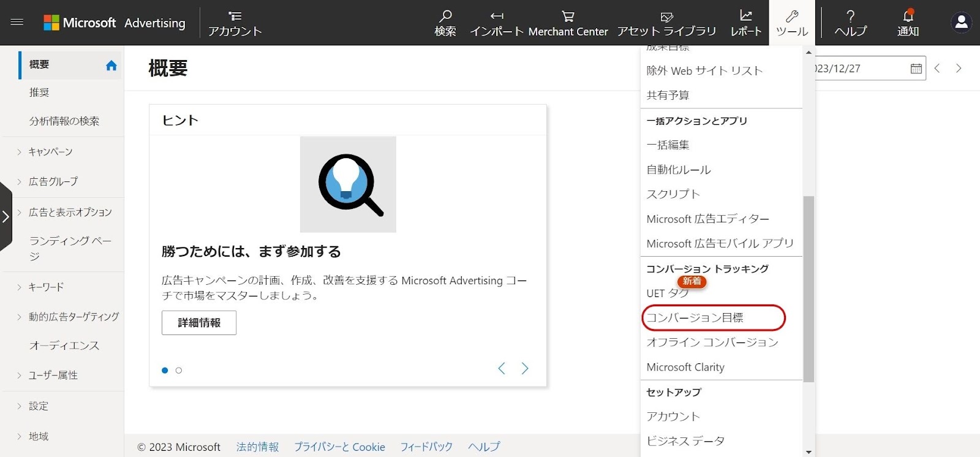Select UET タグ in tools menu
This screenshot has height=457, width=980.
click(x=668, y=293)
